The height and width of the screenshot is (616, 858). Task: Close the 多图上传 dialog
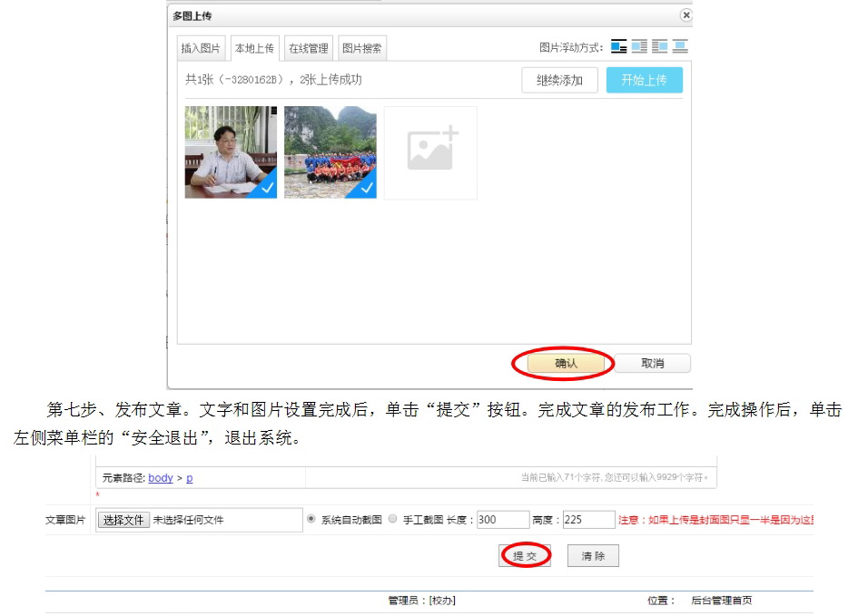pyautogui.click(x=685, y=15)
